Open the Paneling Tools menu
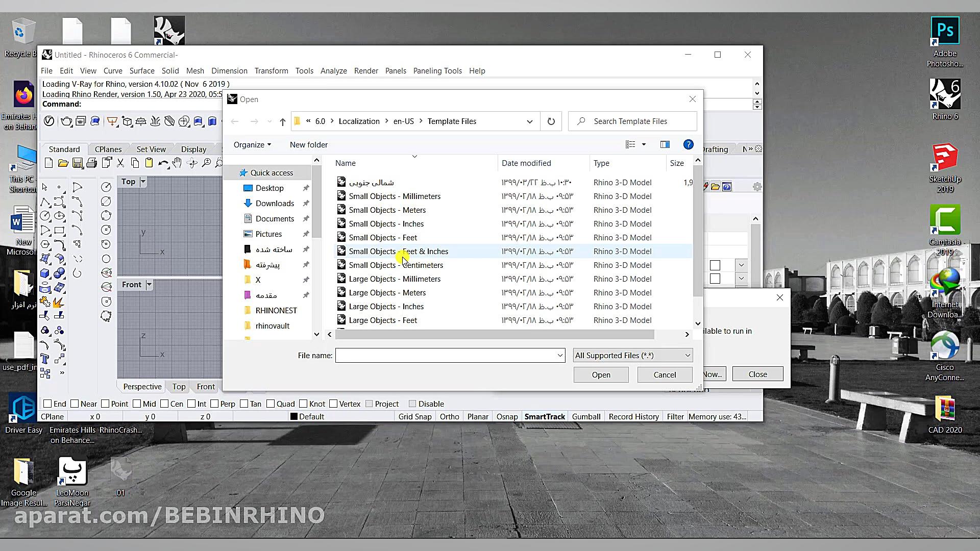 pyautogui.click(x=437, y=71)
